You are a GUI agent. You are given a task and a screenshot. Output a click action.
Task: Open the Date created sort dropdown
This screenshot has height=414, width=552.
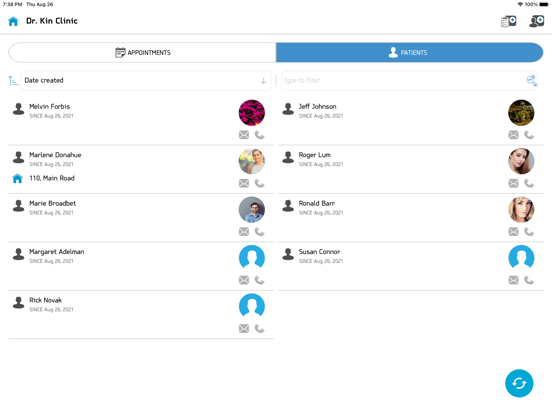pos(146,81)
